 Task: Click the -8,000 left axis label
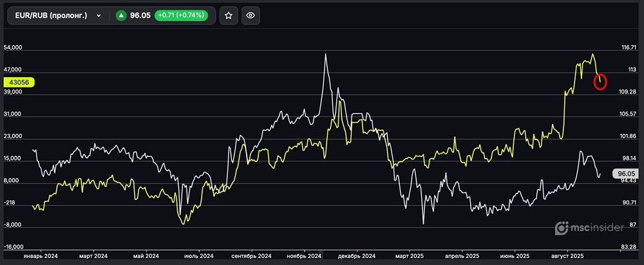click(12, 225)
